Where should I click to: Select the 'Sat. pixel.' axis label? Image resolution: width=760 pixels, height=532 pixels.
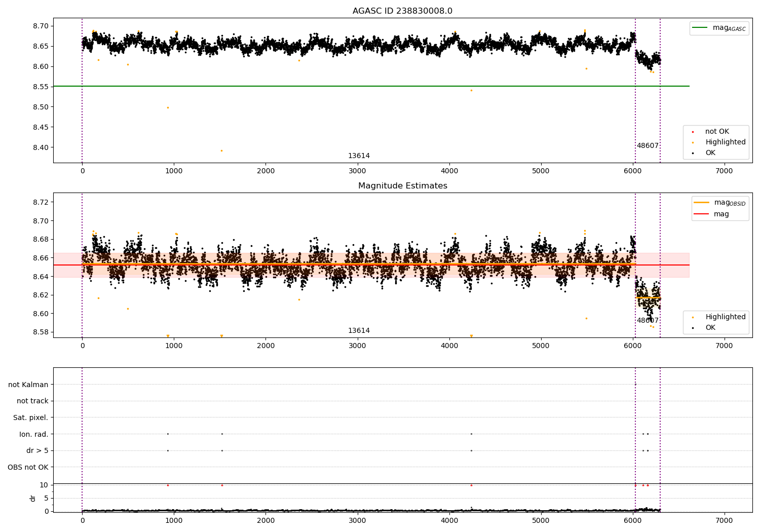(x=31, y=418)
